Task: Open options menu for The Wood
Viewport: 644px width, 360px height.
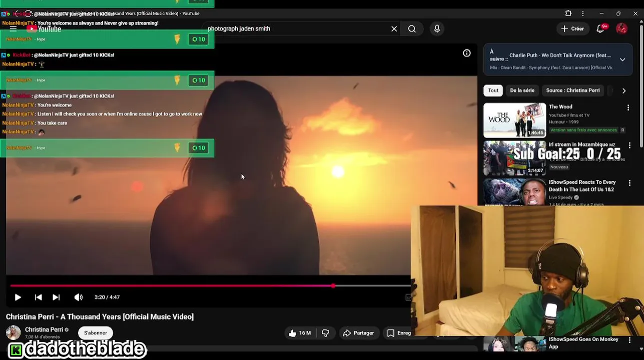Action: 628,107
